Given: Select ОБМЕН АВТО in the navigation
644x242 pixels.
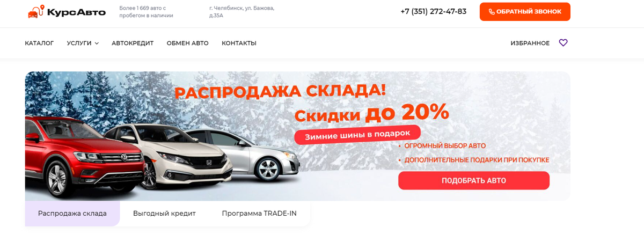Looking at the screenshot, I should pyautogui.click(x=187, y=43).
